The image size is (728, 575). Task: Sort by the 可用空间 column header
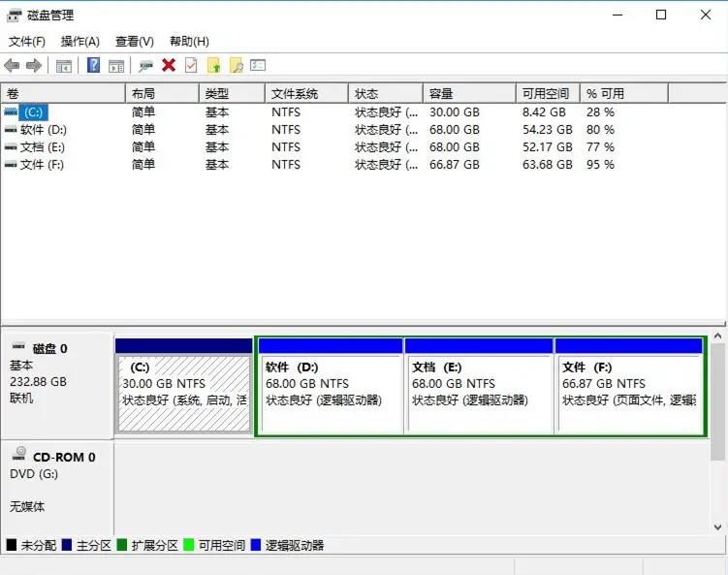[x=548, y=93]
